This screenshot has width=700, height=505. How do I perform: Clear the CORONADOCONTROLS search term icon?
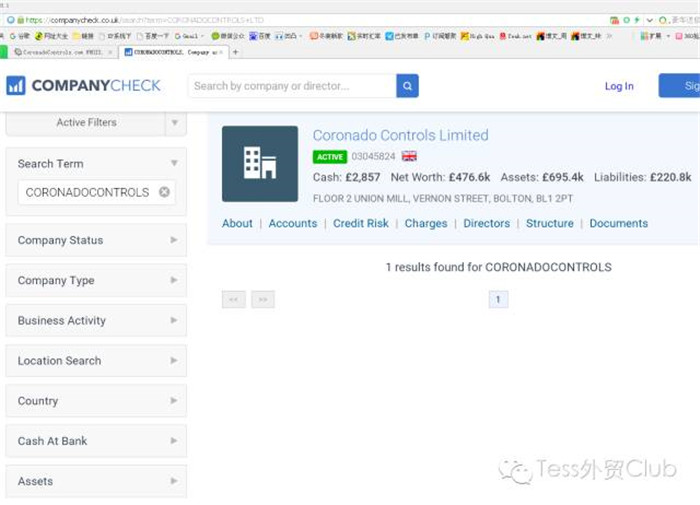point(164,192)
